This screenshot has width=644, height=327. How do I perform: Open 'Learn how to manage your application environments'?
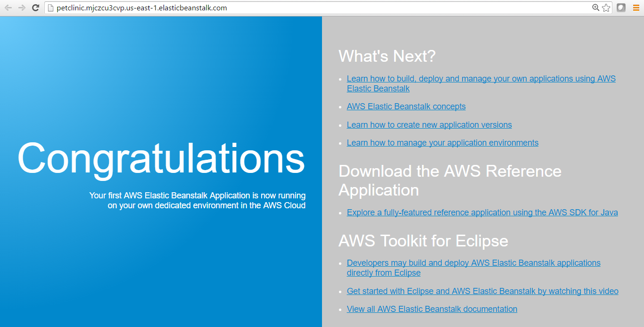tap(443, 143)
